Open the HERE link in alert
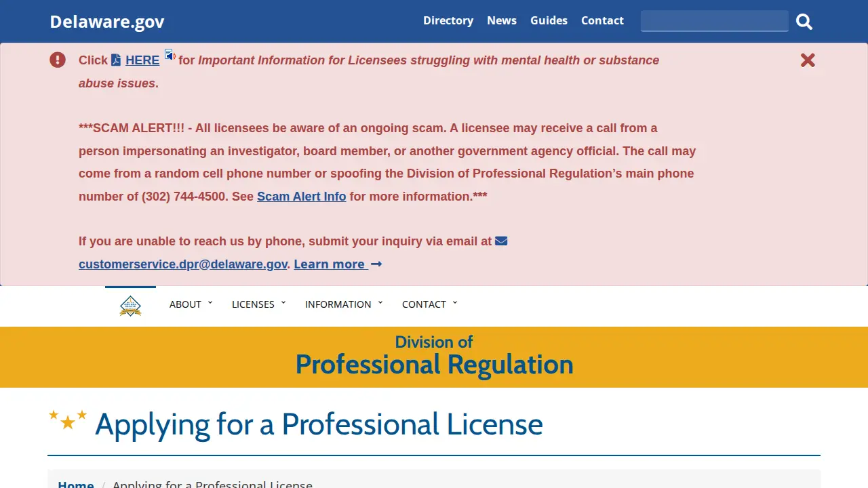This screenshot has height=488, width=868. (142, 60)
